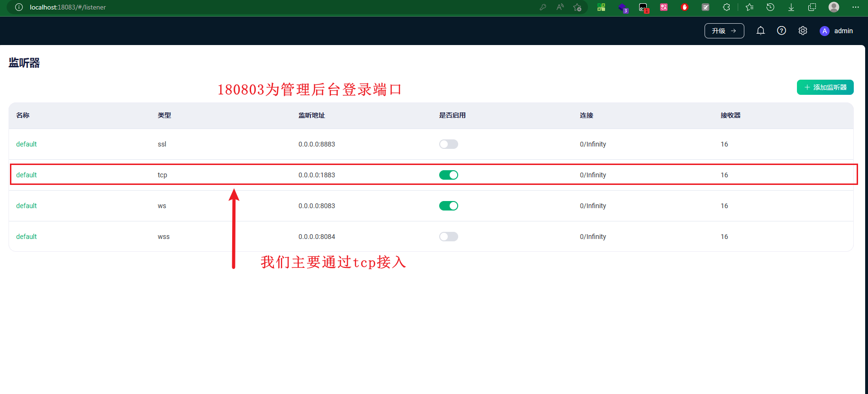
Task: Click address cell 0.0.0.0:8883
Action: (316, 144)
